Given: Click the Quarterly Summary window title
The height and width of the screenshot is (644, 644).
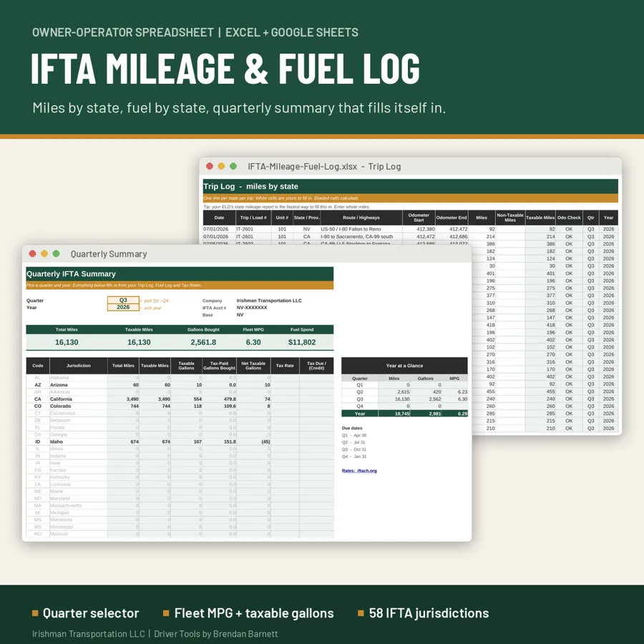Looking at the screenshot, I should [109, 254].
